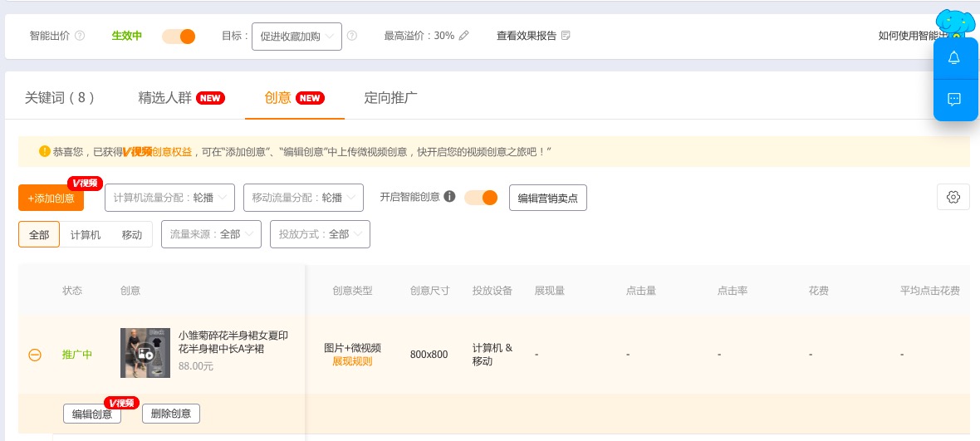
Task: Click the pencil icon to edit 最高溢价
Action: point(463,36)
